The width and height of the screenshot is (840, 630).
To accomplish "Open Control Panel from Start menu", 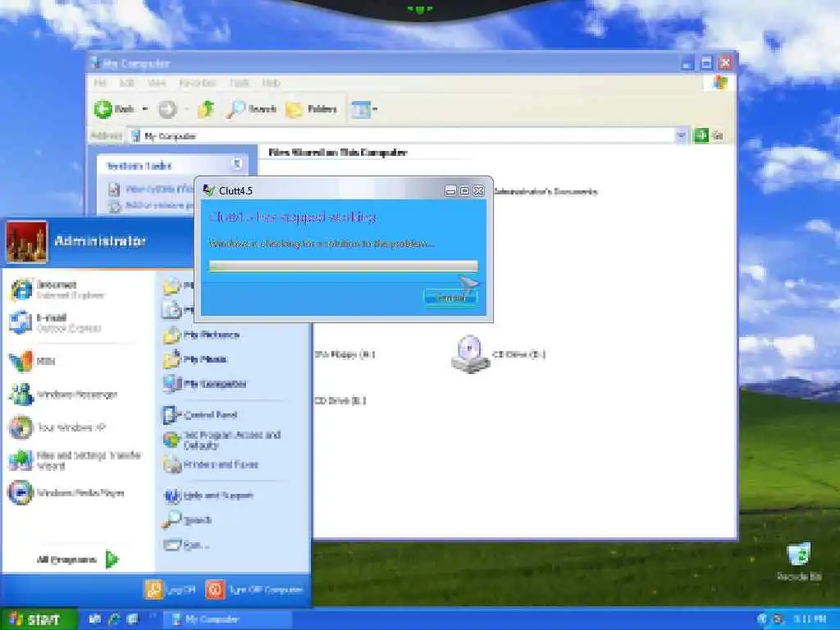I will [200, 414].
